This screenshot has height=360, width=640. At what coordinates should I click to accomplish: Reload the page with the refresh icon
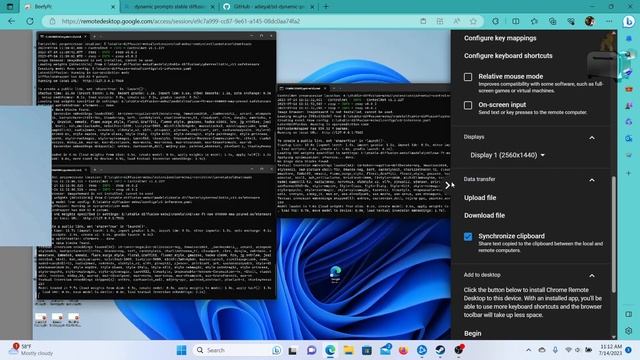click(30, 21)
